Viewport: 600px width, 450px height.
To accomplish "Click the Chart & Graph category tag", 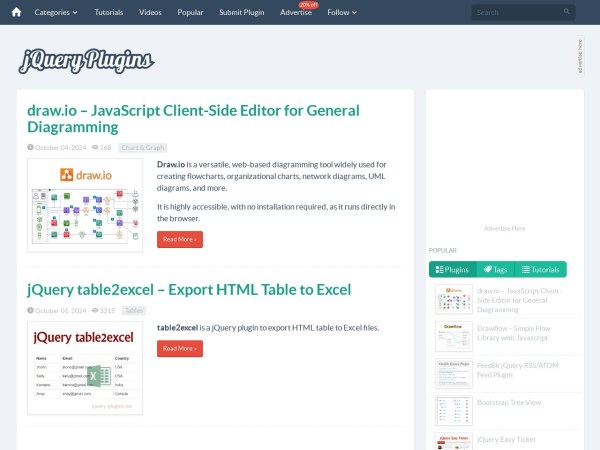I will [141, 147].
